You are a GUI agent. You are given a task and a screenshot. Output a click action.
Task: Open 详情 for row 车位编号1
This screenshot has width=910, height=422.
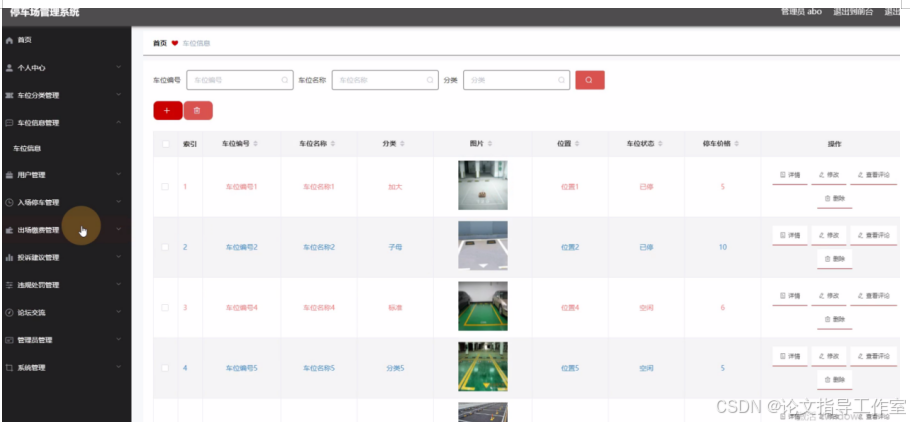[x=790, y=175]
